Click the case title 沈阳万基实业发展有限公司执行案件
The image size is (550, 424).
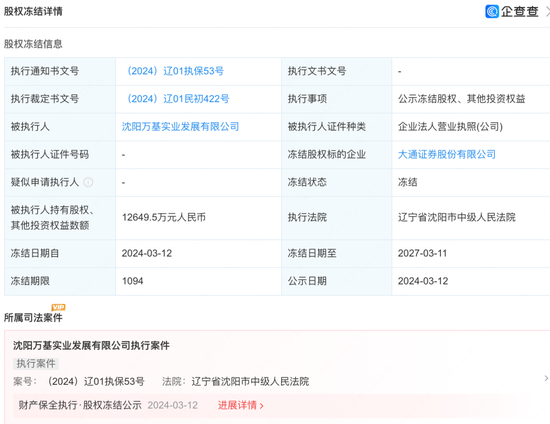pyautogui.click(x=91, y=345)
